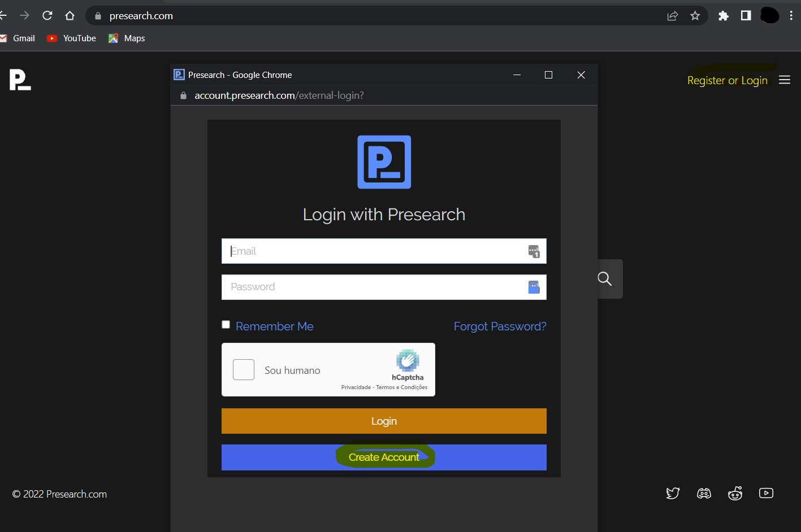Focus the Password input field
Image resolution: width=801 pixels, height=532 pixels.
384,287
